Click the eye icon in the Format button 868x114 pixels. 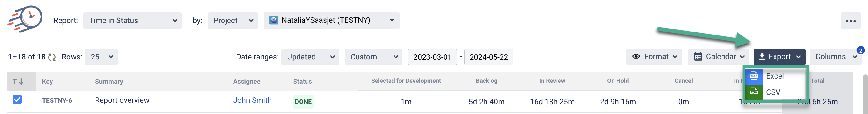(x=636, y=57)
